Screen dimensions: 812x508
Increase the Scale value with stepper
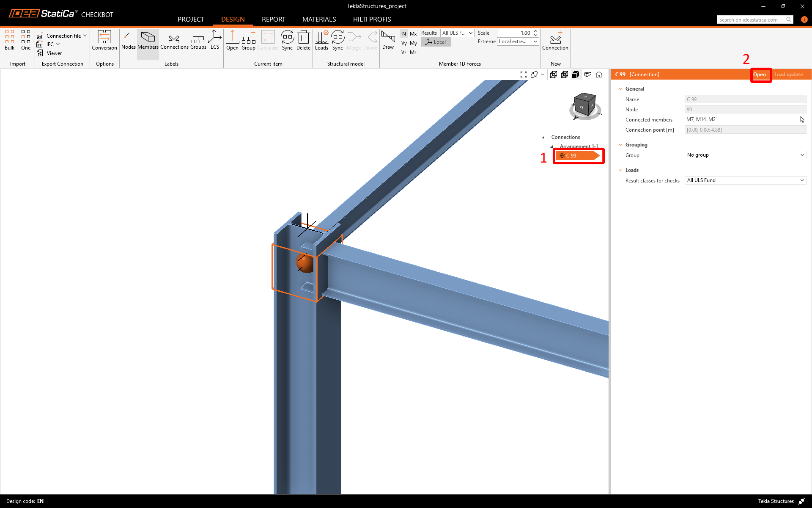tap(536, 31)
